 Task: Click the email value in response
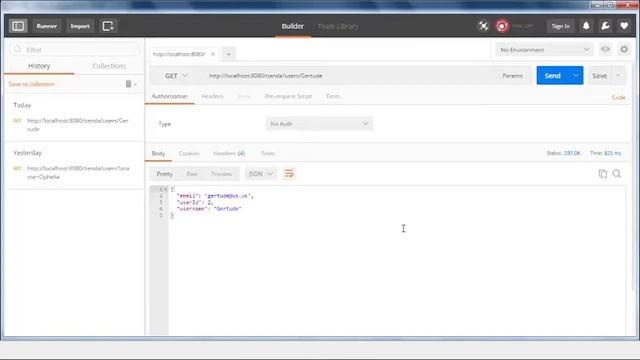[229, 196]
